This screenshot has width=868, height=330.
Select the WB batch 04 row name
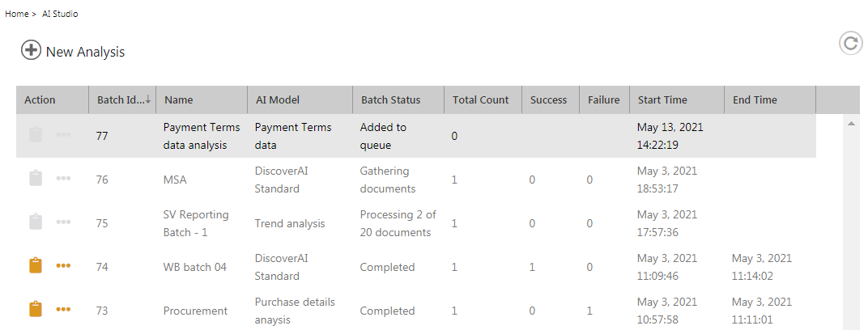[194, 267]
